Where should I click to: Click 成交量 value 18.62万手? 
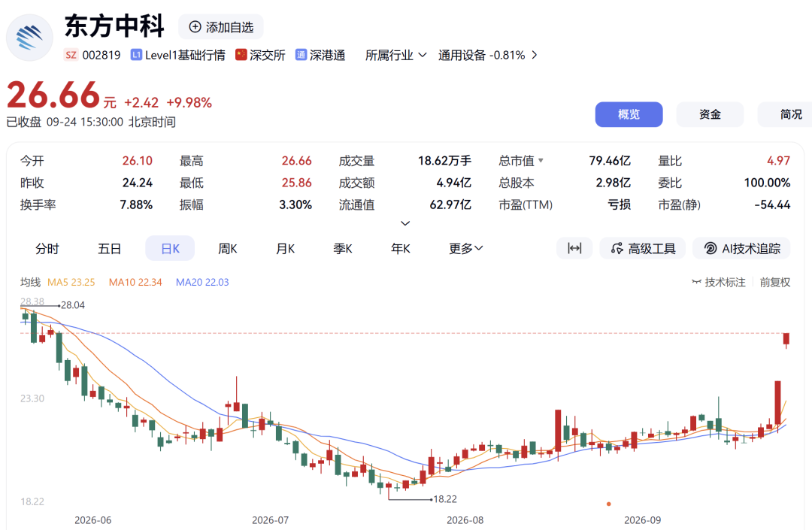click(445, 160)
